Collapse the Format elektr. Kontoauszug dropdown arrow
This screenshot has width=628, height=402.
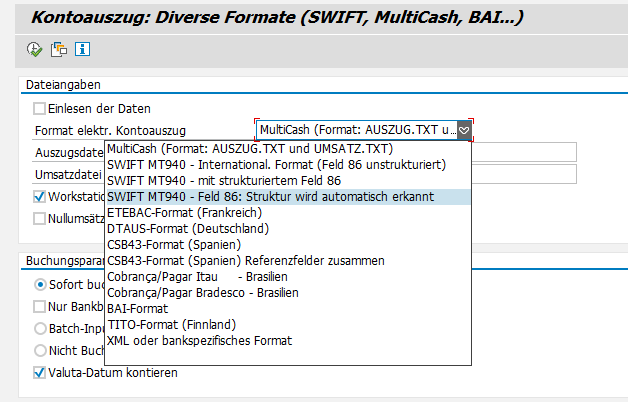(464, 130)
